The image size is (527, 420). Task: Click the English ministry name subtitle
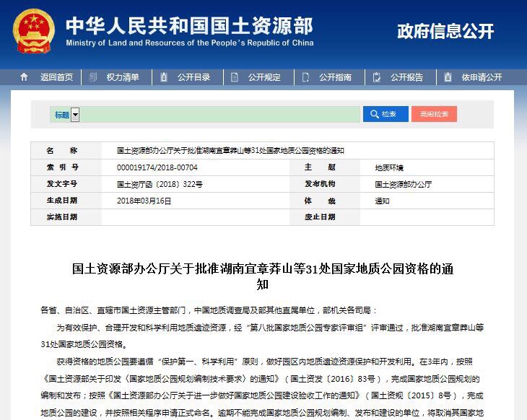(190, 43)
